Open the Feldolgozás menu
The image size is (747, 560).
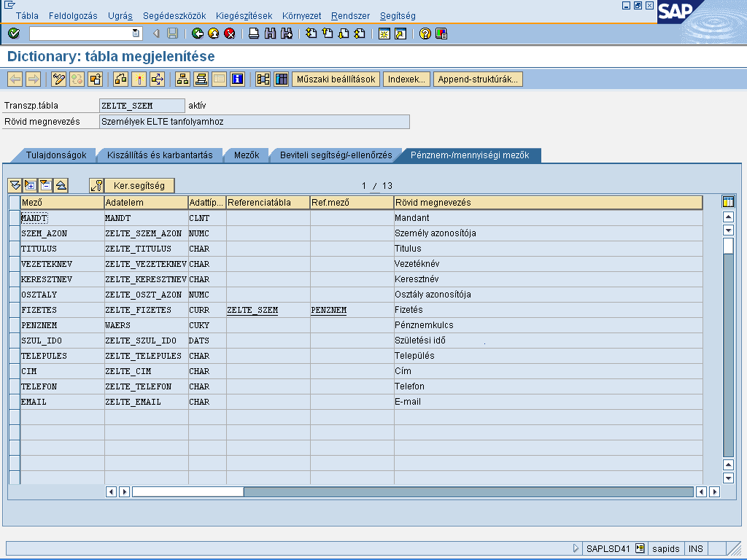[x=73, y=16]
